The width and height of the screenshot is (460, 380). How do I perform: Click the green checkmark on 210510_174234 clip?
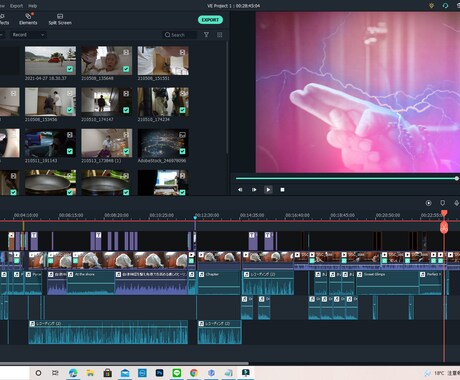click(182, 110)
